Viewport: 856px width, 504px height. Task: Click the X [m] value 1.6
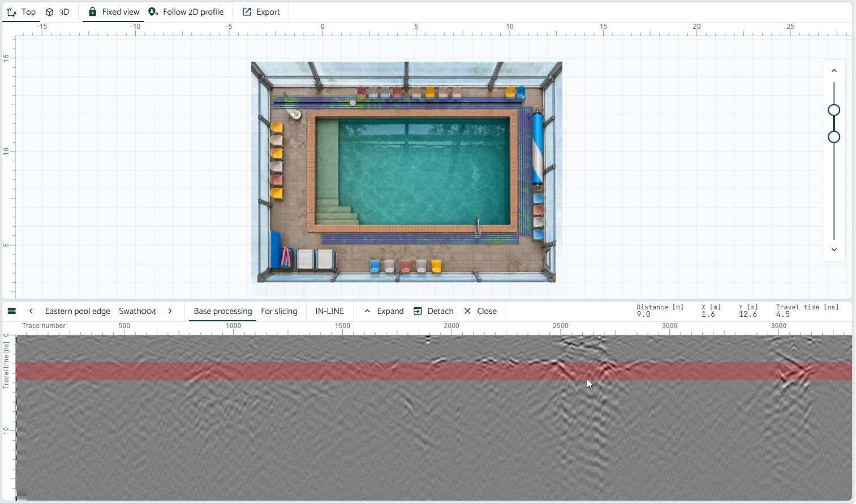[x=708, y=315]
